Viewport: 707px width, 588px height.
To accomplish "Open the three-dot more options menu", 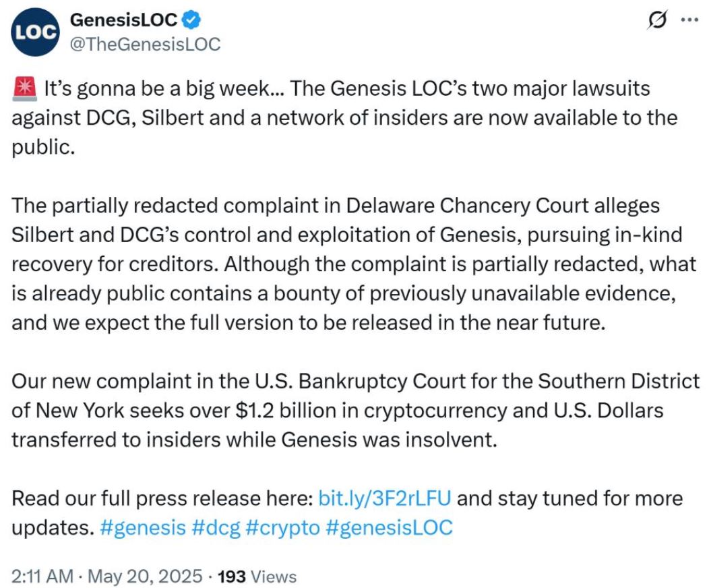I will pyautogui.click(x=689, y=20).
